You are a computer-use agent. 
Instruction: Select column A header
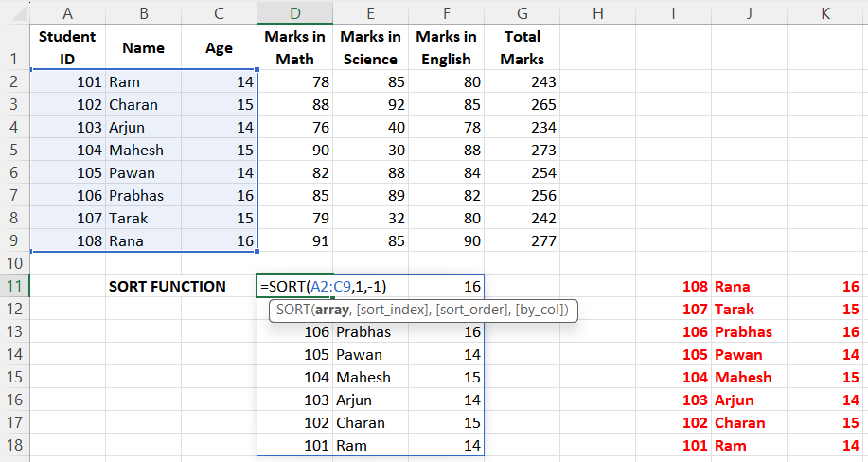point(67,12)
